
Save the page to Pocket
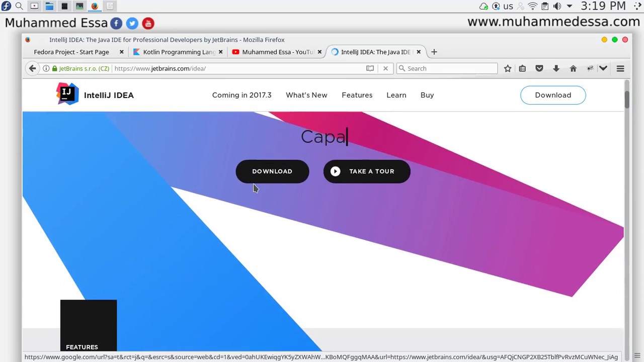click(539, 68)
